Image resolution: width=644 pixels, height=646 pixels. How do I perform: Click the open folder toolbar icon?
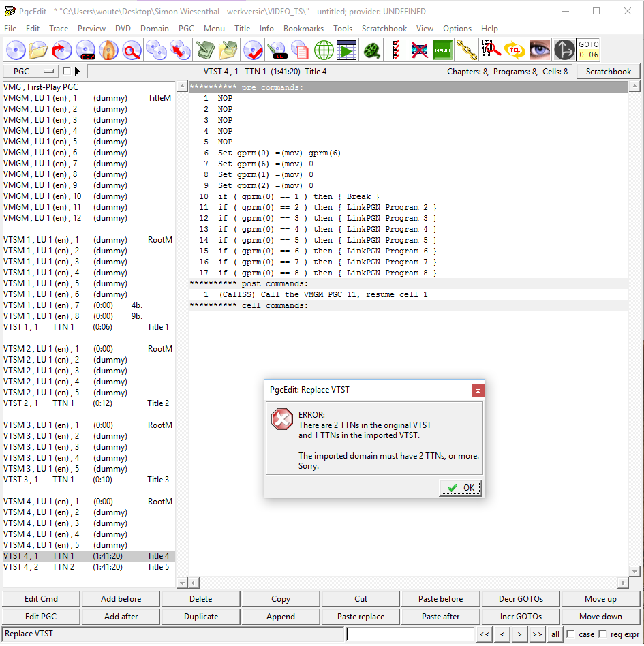(38, 50)
